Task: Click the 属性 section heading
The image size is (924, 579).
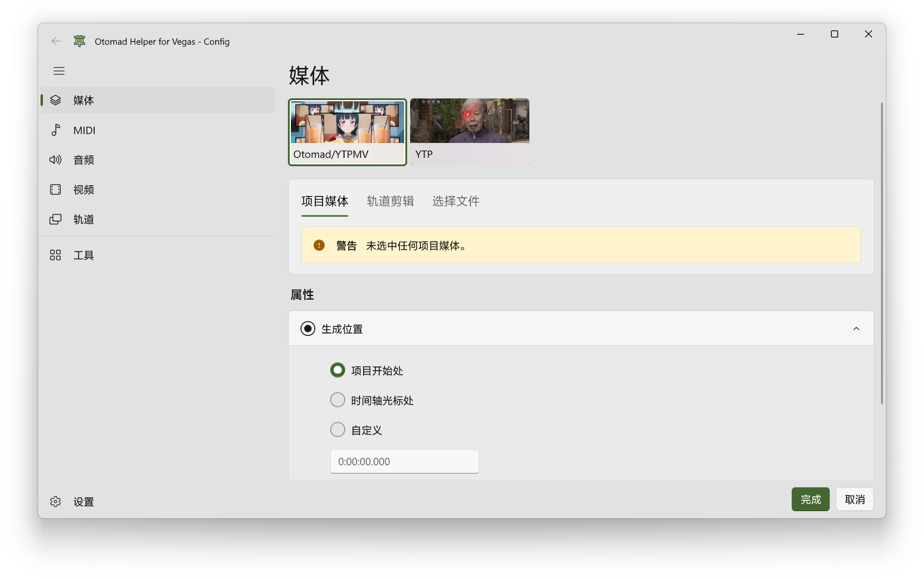Action: [x=302, y=295]
